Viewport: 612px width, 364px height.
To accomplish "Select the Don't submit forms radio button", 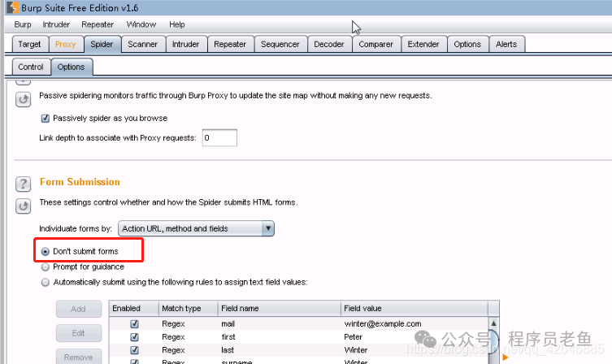I will click(x=46, y=252).
